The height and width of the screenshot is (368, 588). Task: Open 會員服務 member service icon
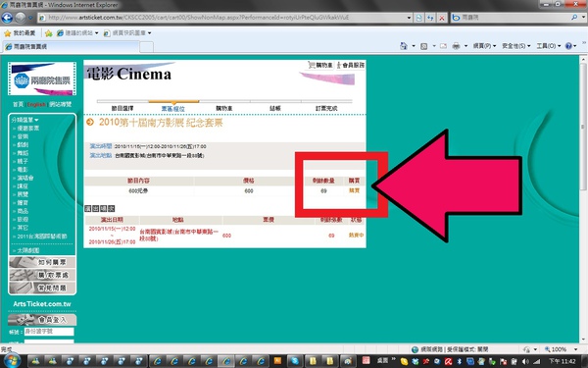point(350,65)
